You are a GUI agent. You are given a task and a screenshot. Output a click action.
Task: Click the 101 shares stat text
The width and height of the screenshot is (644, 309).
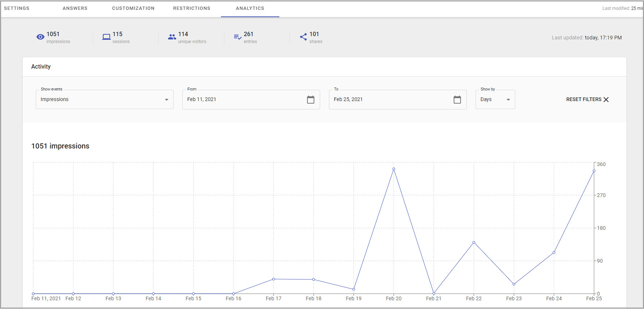coord(316,37)
